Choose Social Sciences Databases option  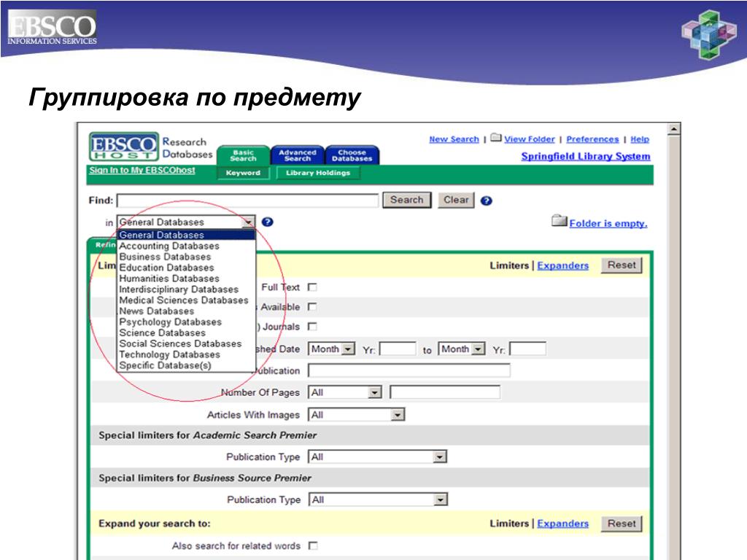click(x=180, y=344)
